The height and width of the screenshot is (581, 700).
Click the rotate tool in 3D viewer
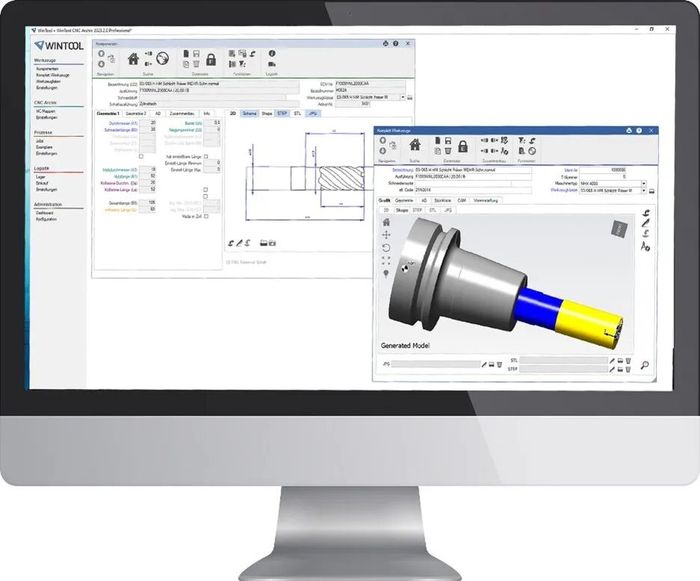(x=386, y=248)
